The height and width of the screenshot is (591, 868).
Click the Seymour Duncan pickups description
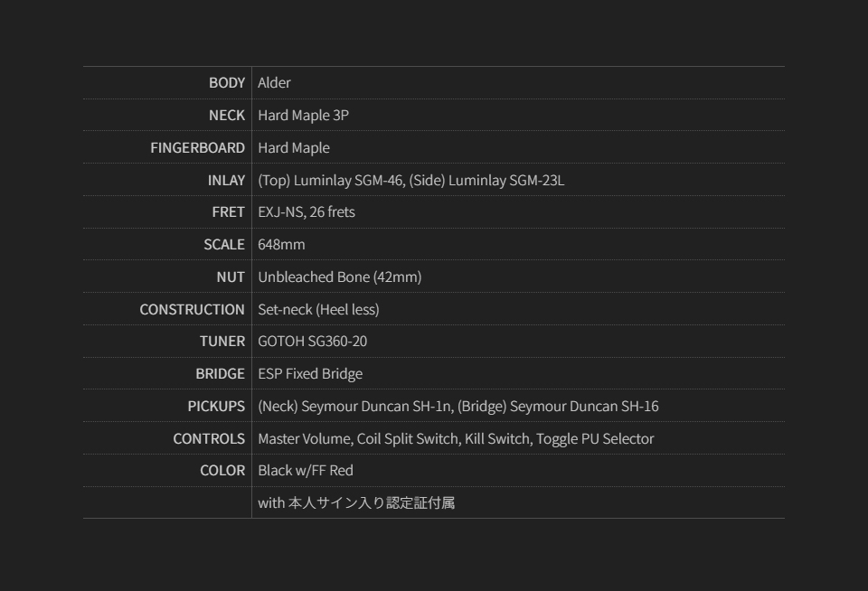click(458, 407)
